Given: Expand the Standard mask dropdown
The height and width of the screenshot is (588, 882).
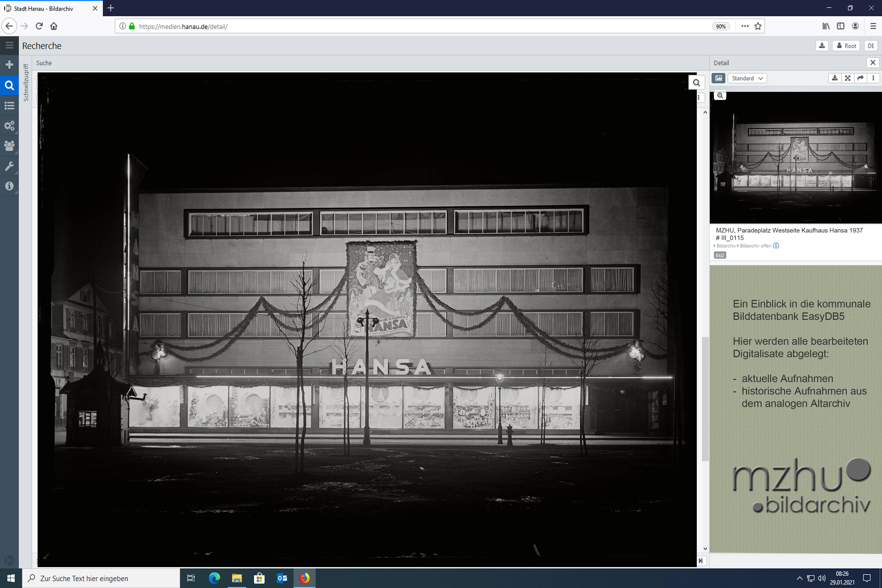Looking at the screenshot, I should point(747,78).
